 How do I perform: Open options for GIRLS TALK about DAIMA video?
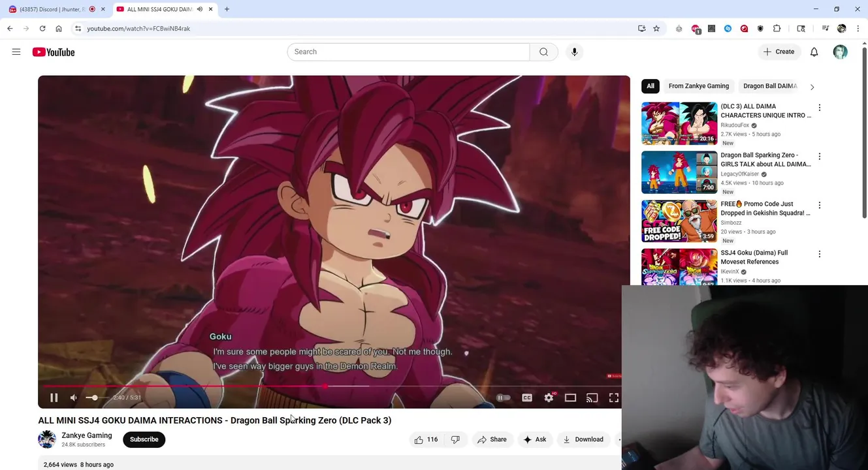coord(819,157)
